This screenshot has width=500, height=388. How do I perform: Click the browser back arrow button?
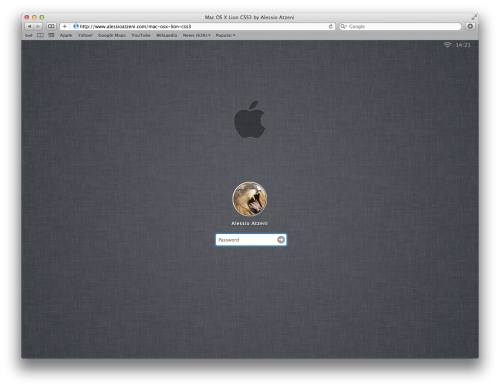pos(30,26)
